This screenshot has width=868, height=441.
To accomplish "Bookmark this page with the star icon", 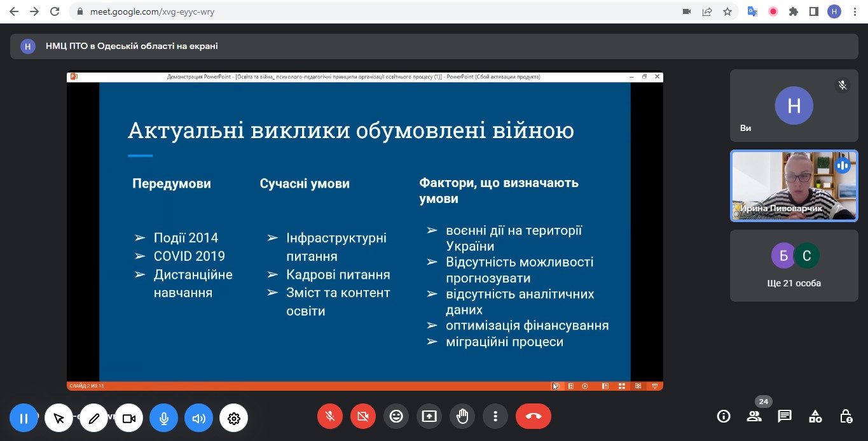I will pos(727,11).
